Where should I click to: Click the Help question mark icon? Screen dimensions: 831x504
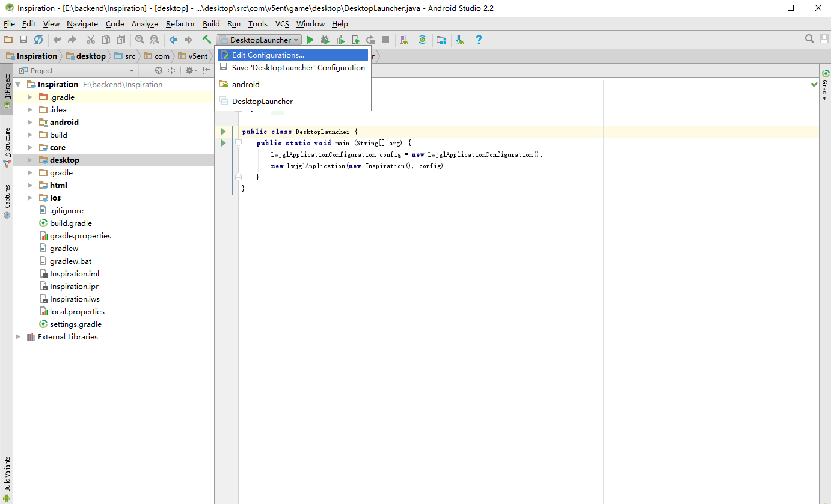(479, 40)
